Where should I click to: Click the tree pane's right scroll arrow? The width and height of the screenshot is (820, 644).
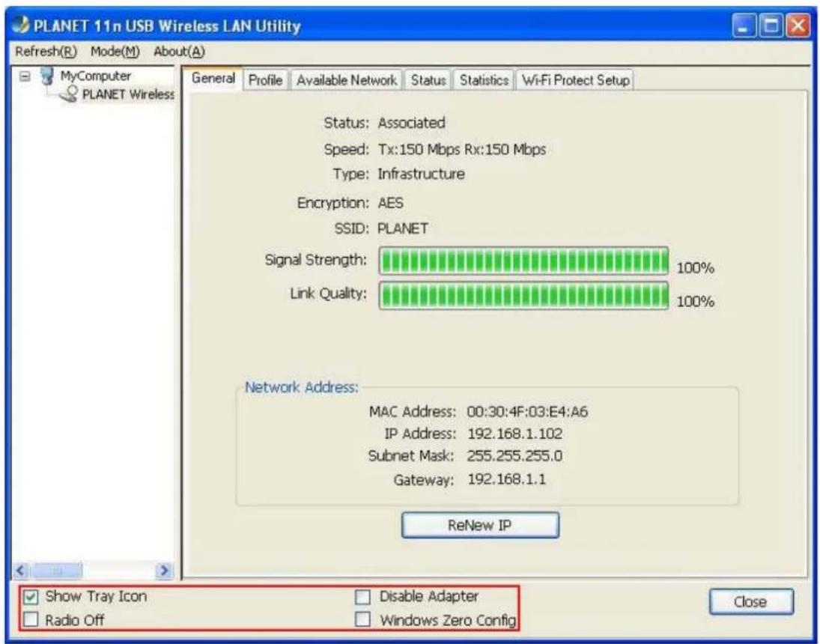tap(165, 570)
